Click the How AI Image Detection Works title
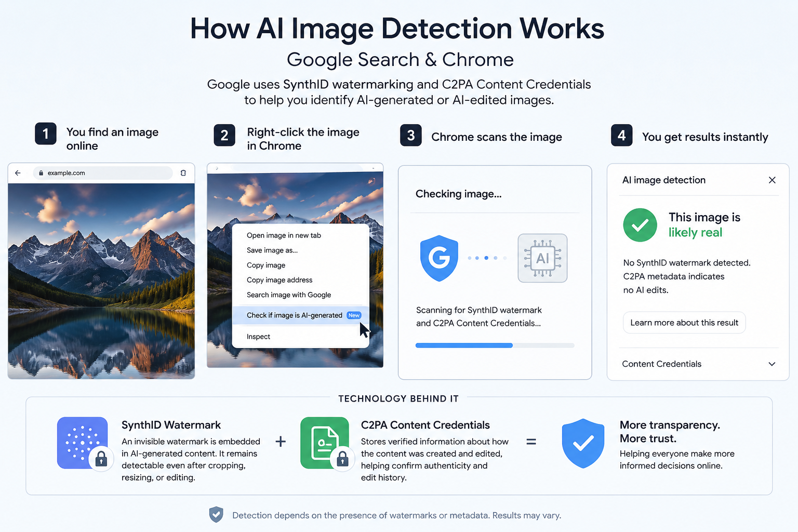Image resolution: width=798 pixels, height=532 pixels. point(397,29)
